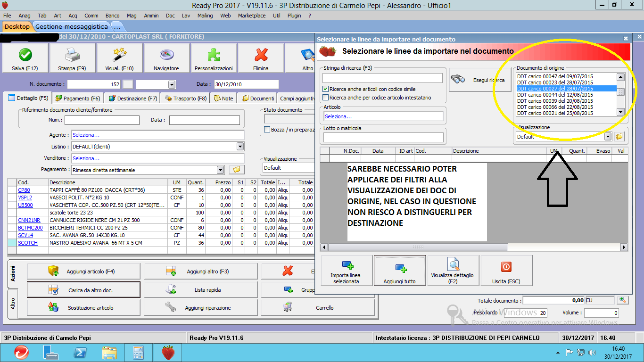The width and height of the screenshot is (644, 362).
Task: Expand Pagamento Rimessa diretta settimanale dropdown
Action: (220, 170)
